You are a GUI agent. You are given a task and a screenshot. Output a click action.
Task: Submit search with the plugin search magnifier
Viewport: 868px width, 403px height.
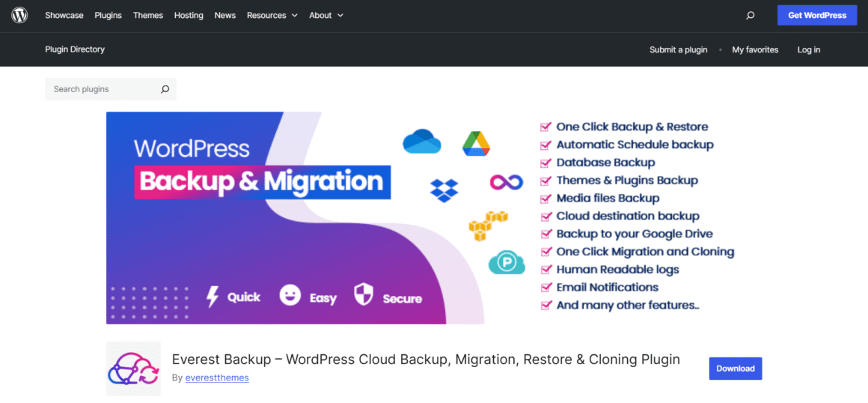[x=165, y=89]
